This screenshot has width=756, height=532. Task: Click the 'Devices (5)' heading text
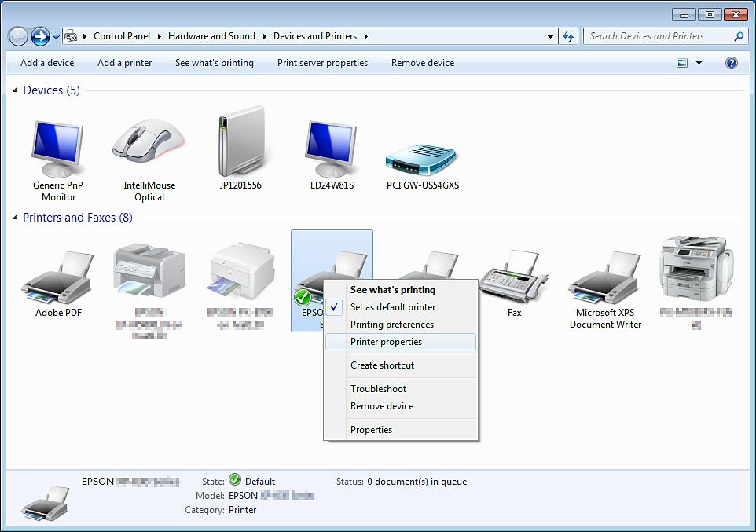point(52,90)
